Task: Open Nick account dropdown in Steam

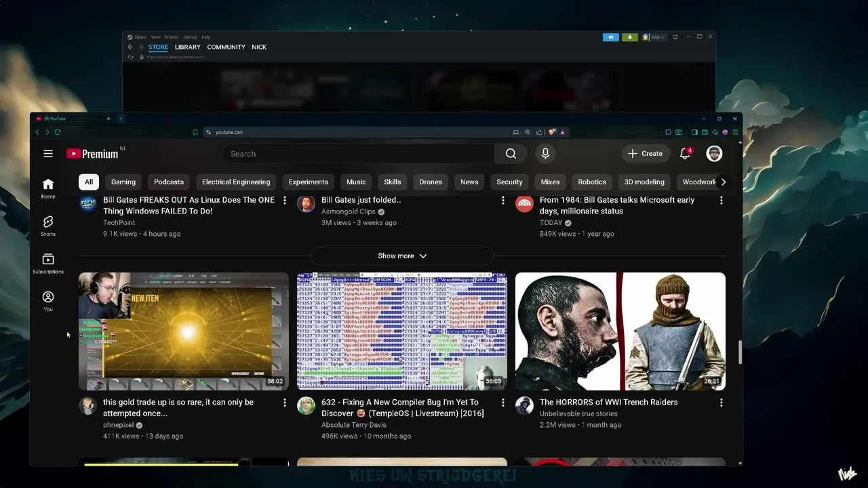Action: click(654, 37)
